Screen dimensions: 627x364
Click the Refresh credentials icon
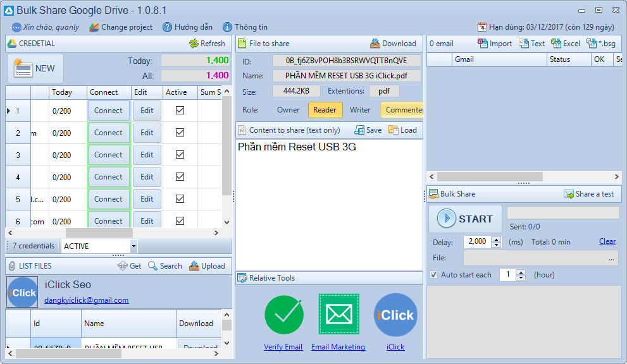pyautogui.click(x=194, y=44)
